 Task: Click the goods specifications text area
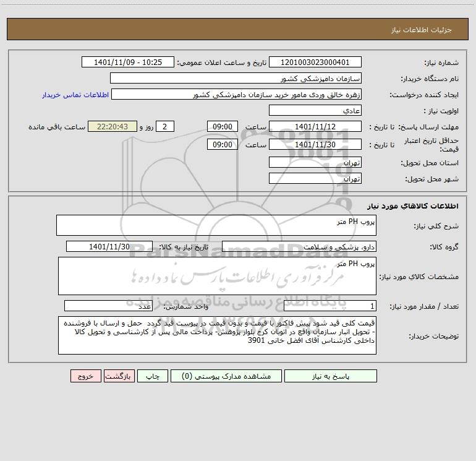tap(217, 276)
